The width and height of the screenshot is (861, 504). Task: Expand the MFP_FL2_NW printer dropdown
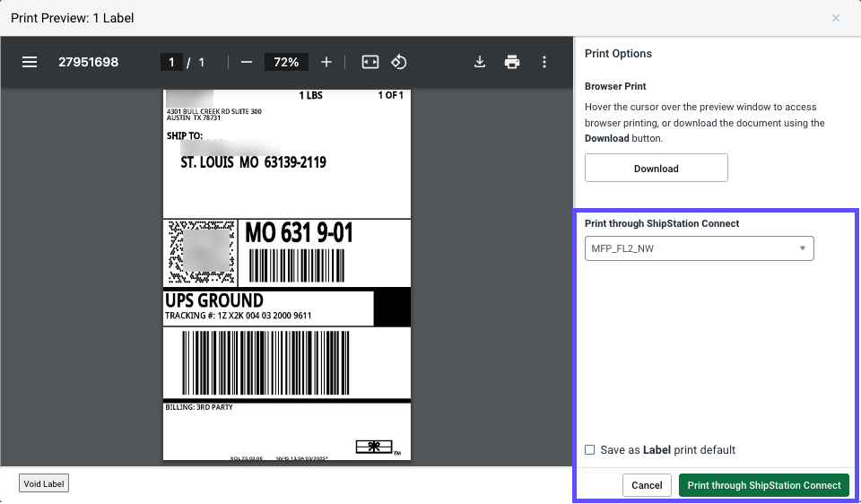pyautogui.click(x=699, y=248)
